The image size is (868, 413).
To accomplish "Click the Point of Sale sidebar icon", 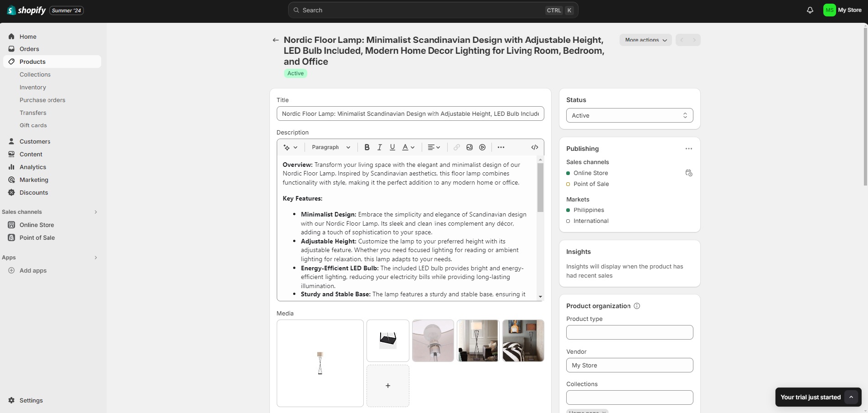I will tap(11, 237).
